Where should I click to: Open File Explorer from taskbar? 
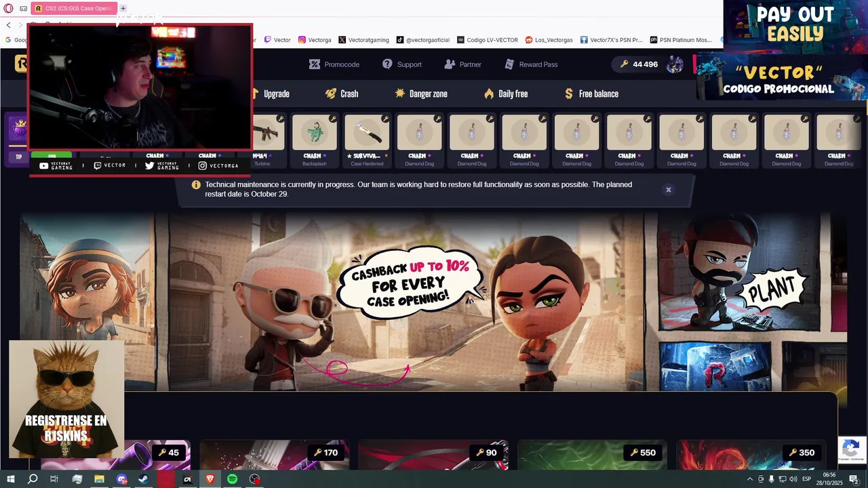click(x=99, y=479)
